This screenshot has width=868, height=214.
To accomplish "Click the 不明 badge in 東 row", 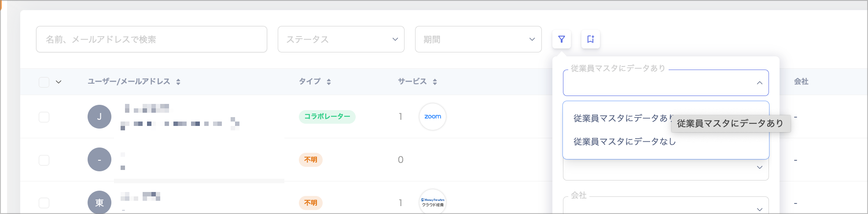I will coord(311,203).
